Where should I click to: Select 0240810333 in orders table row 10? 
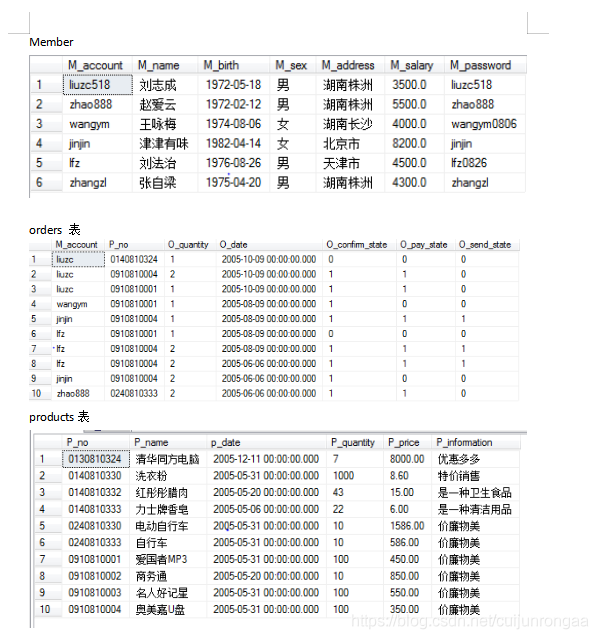point(134,393)
